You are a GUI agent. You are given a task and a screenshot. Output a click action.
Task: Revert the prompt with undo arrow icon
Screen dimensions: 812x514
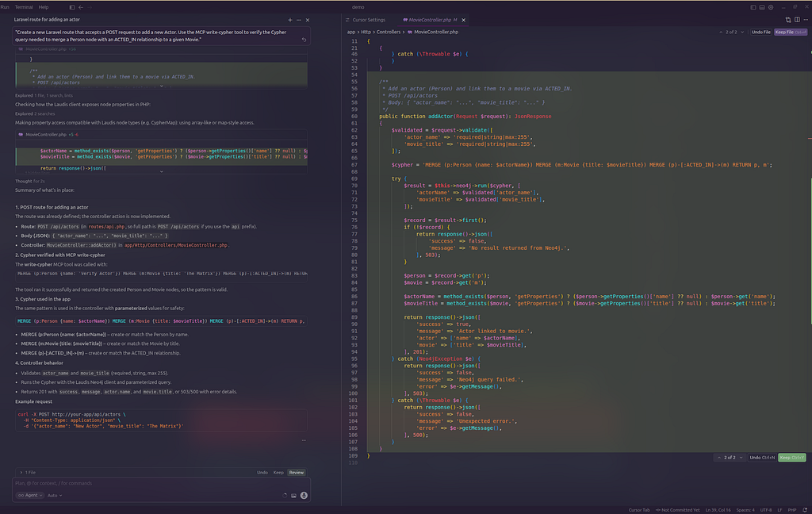point(304,39)
